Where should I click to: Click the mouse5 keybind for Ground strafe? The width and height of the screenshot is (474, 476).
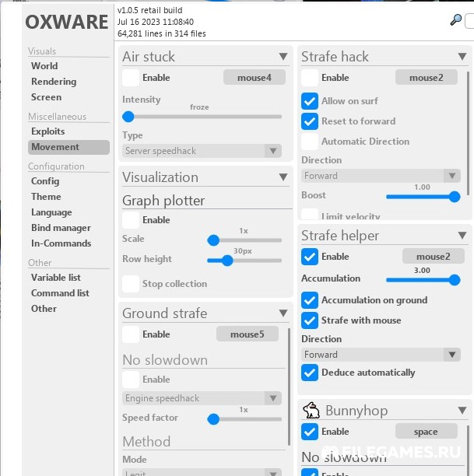pos(248,334)
